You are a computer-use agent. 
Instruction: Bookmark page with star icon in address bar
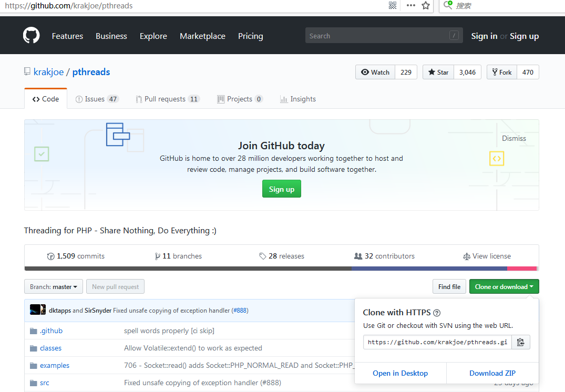point(426,6)
